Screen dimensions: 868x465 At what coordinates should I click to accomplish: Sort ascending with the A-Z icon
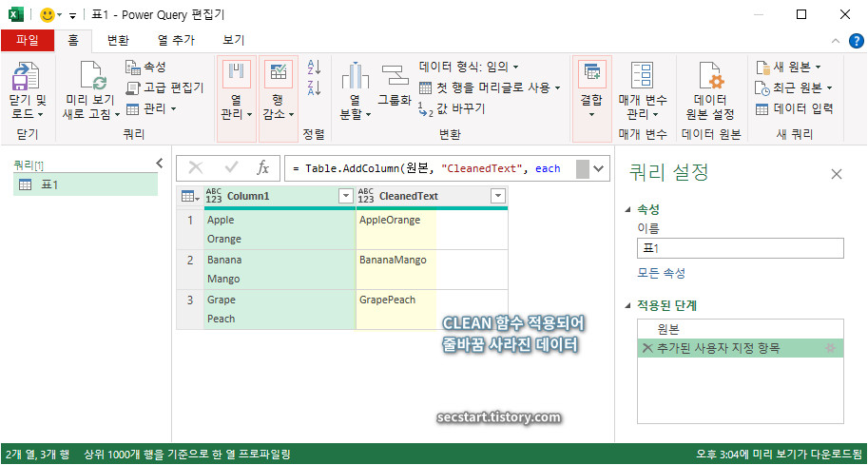(314, 67)
